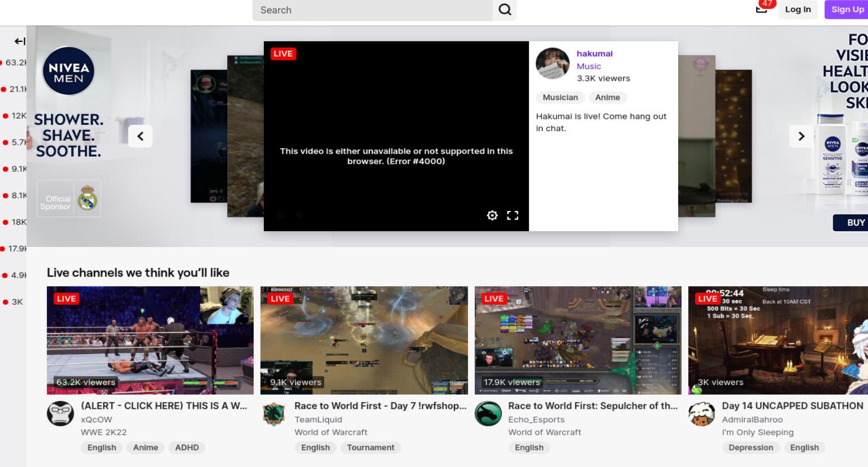Open the hakumai channel link
Viewport: 868px width, 467px height.
point(594,54)
